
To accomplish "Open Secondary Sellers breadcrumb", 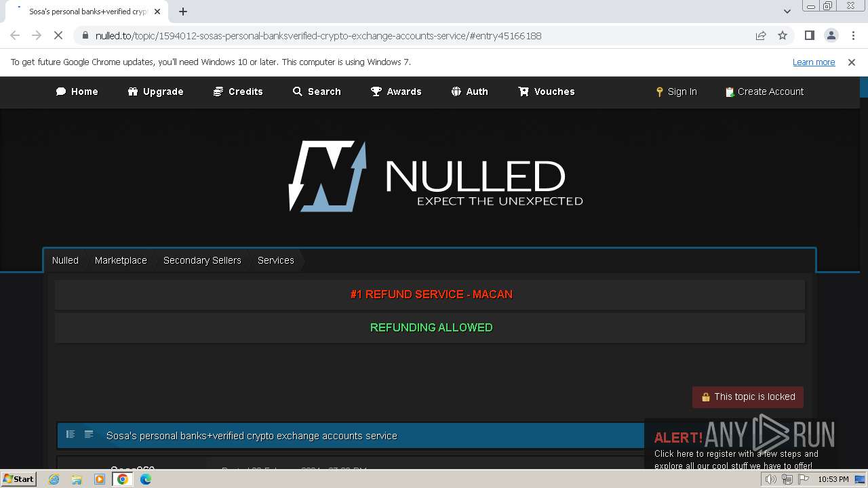I will [x=202, y=260].
